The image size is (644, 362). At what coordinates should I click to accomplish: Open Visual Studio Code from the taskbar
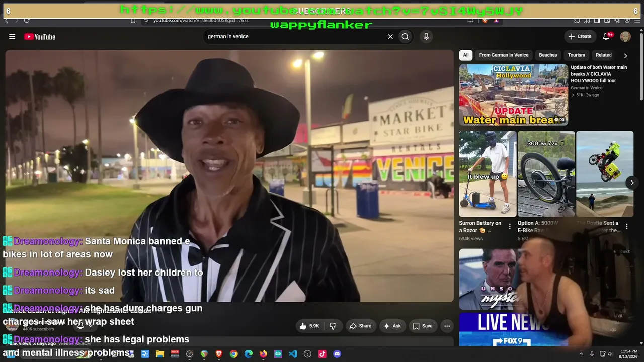(x=293, y=354)
